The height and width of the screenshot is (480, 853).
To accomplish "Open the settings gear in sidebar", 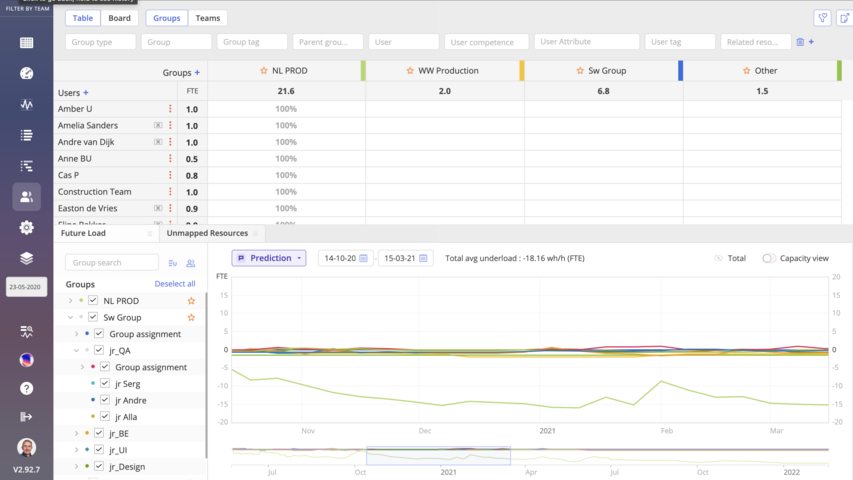I will click(26, 227).
